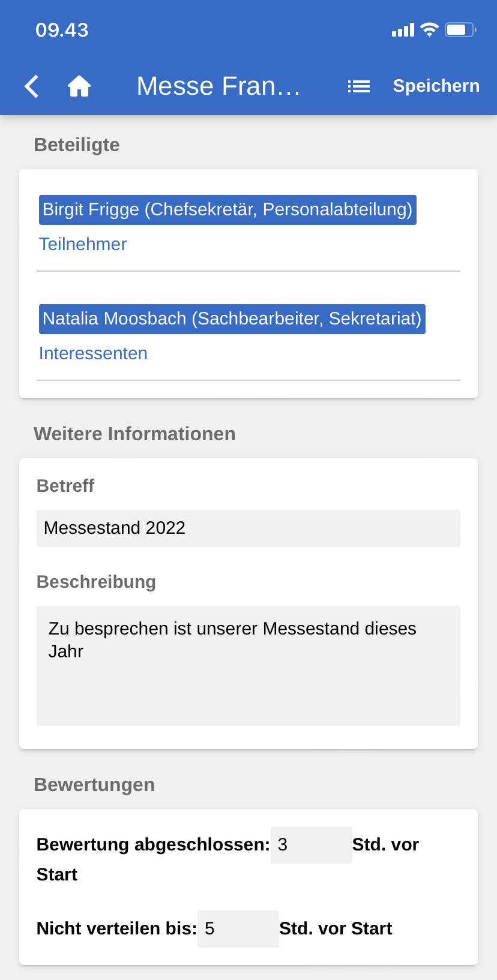Select Natalia Moosbach participant tag
This screenshot has height=980, width=497.
coord(232,319)
